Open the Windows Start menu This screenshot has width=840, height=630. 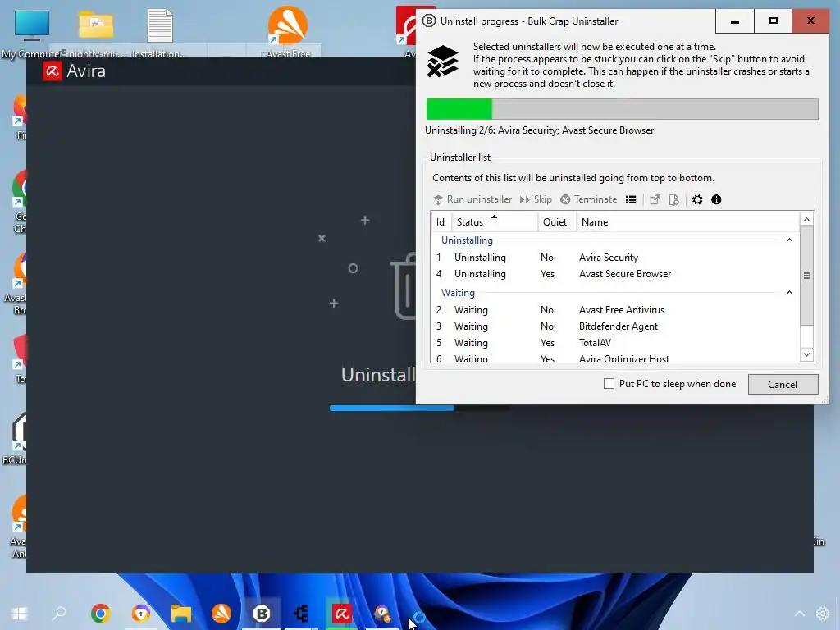20,614
